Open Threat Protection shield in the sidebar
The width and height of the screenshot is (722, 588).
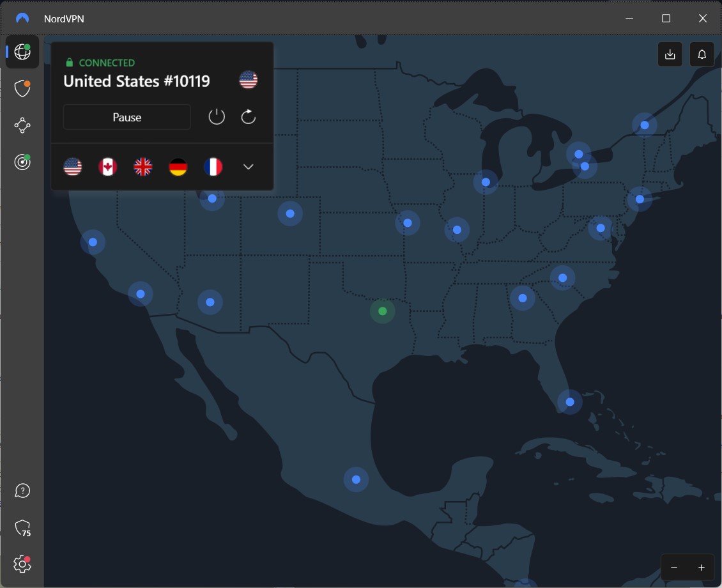[x=22, y=88]
